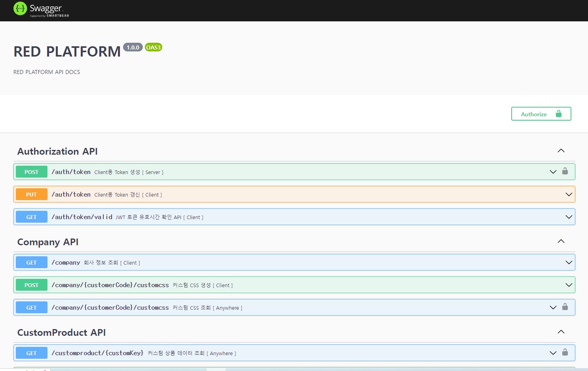The height and width of the screenshot is (371, 588).
Task: Click /customproduct/{customKey} path text
Action: [x=97, y=353]
